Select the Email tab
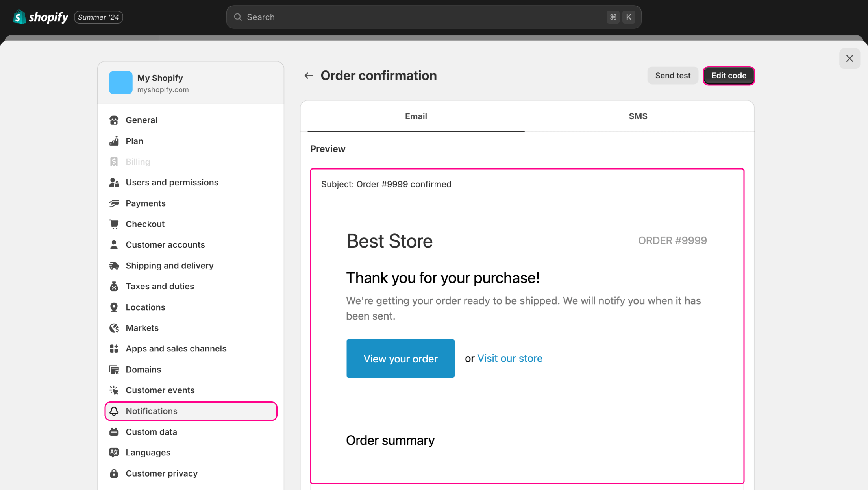This screenshot has width=868, height=490. pyautogui.click(x=416, y=116)
